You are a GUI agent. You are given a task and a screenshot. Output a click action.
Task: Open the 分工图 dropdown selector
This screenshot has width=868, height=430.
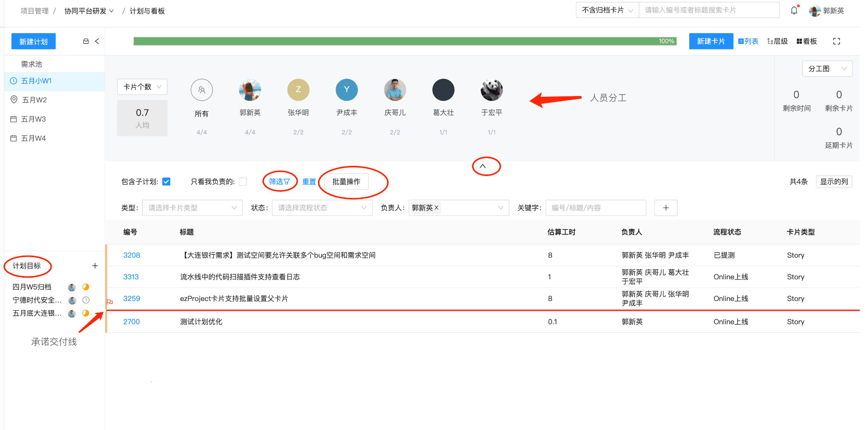pyautogui.click(x=827, y=68)
